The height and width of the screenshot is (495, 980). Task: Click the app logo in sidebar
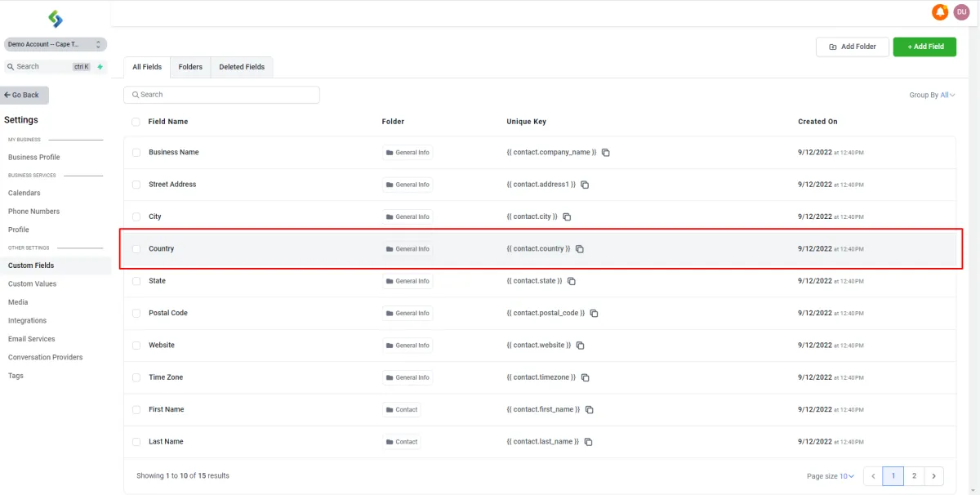(55, 19)
